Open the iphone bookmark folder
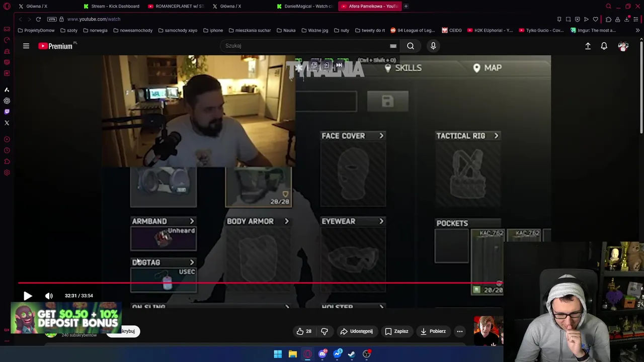The image size is (644, 362). (213, 30)
